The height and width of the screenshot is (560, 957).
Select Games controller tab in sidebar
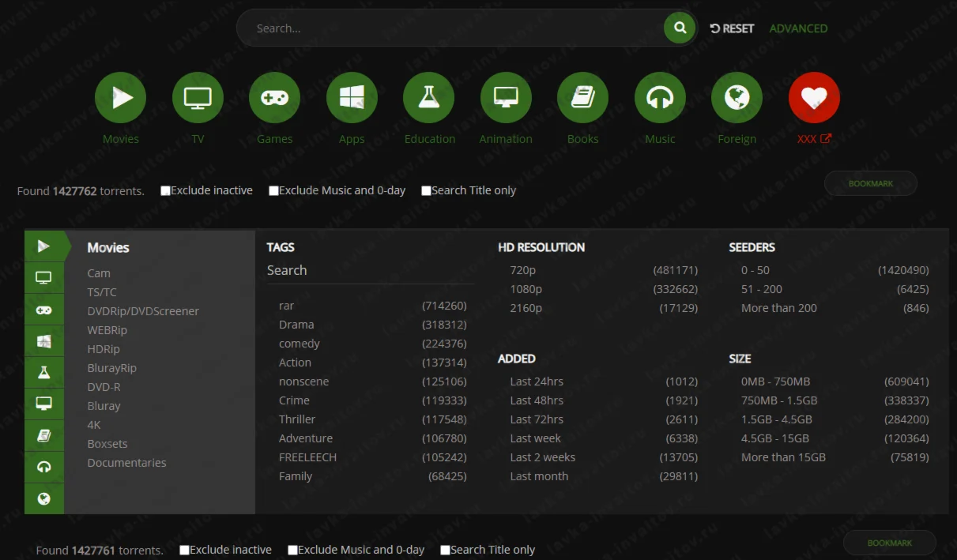tap(44, 310)
